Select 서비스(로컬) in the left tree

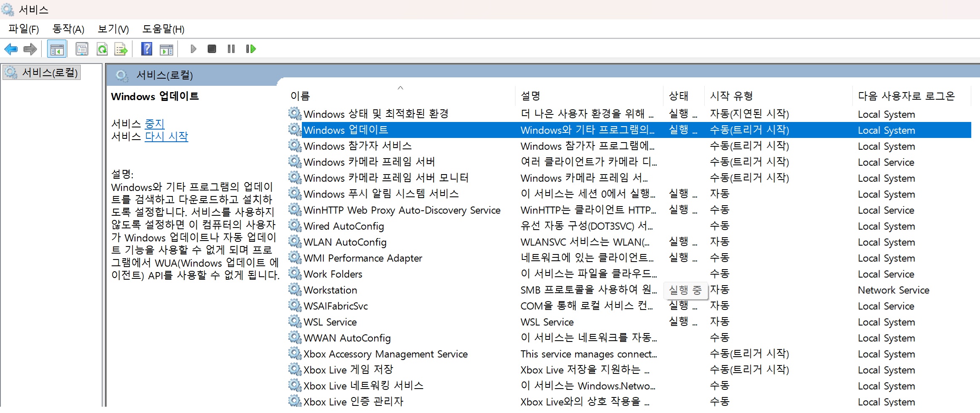[x=42, y=72]
